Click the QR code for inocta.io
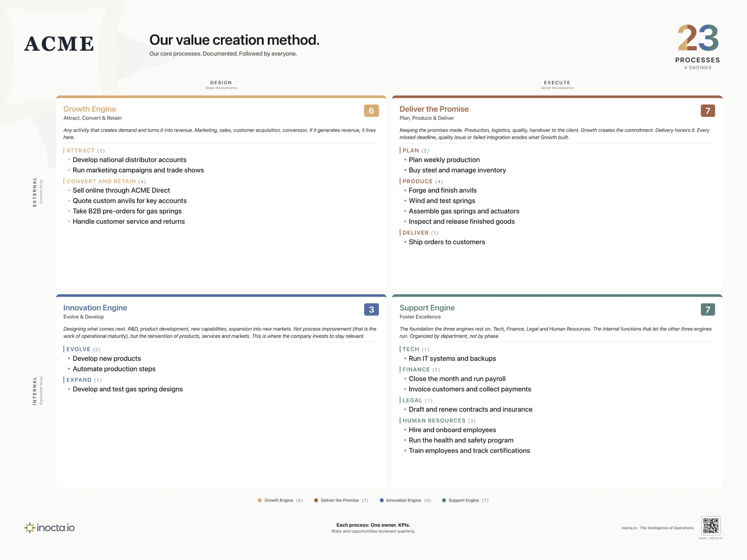This screenshot has height=560, width=747. (711, 525)
